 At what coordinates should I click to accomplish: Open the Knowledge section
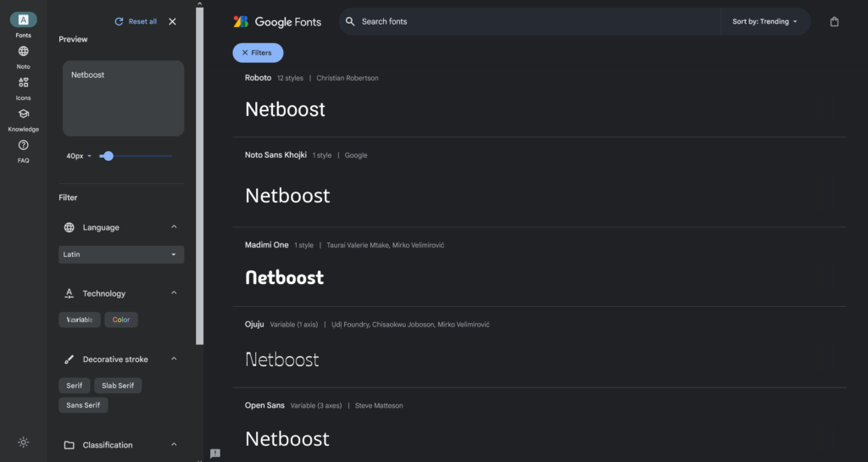23,114
